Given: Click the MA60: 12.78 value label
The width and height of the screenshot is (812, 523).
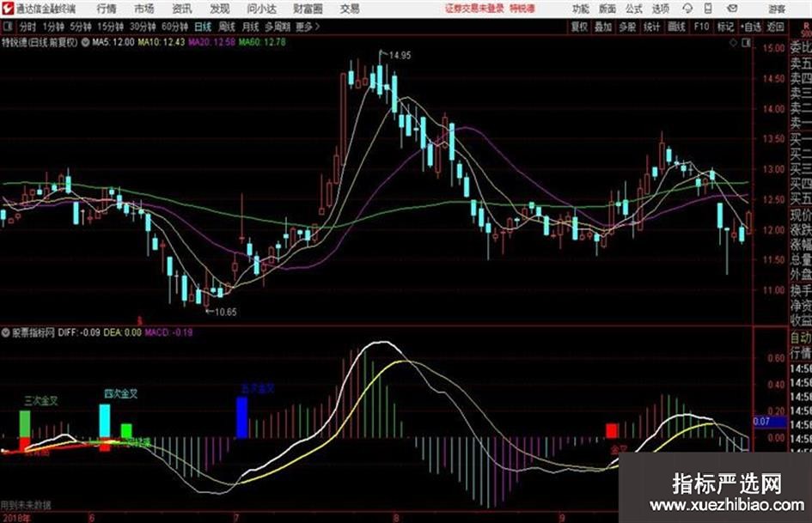Looking at the screenshot, I should [x=262, y=42].
